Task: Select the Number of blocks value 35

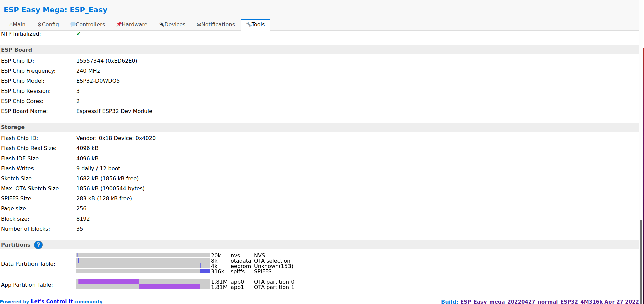Action: pos(80,229)
